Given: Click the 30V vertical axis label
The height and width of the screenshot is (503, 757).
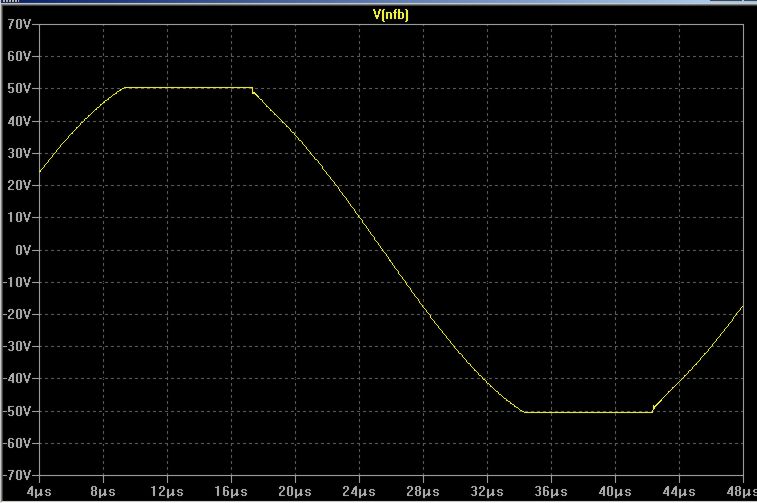Looking at the screenshot, I should pyautogui.click(x=19, y=154).
